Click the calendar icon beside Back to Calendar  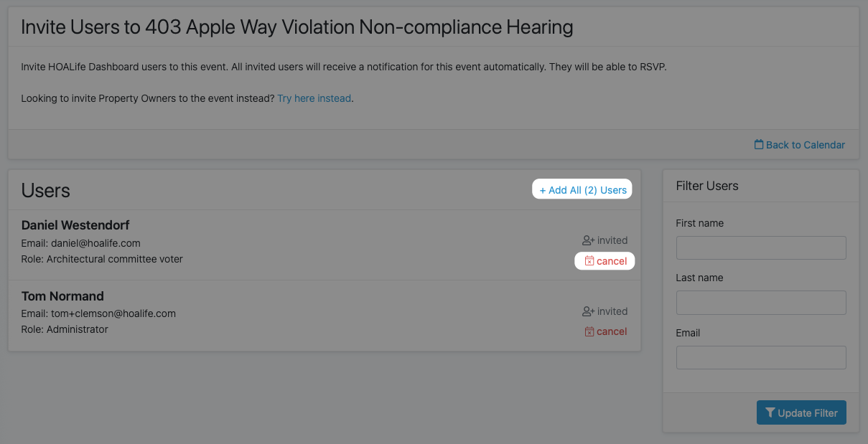click(759, 145)
